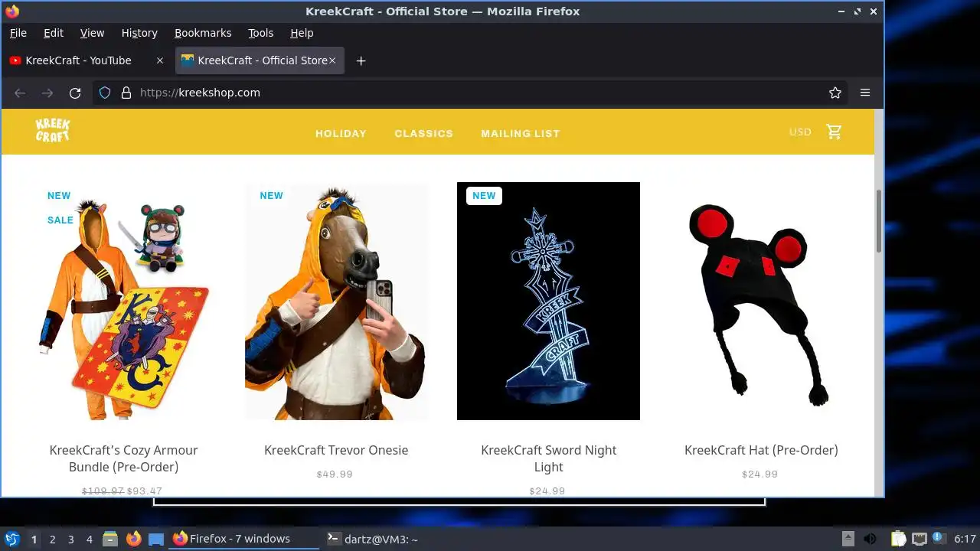
Task: Launch Firefox from taskbar quick launcher
Action: coord(133,539)
